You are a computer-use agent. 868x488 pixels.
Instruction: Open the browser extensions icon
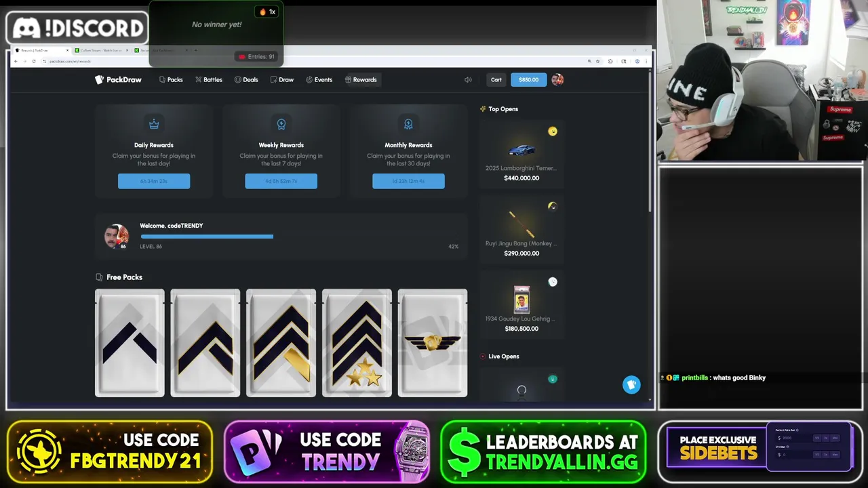[x=610, y=62]
